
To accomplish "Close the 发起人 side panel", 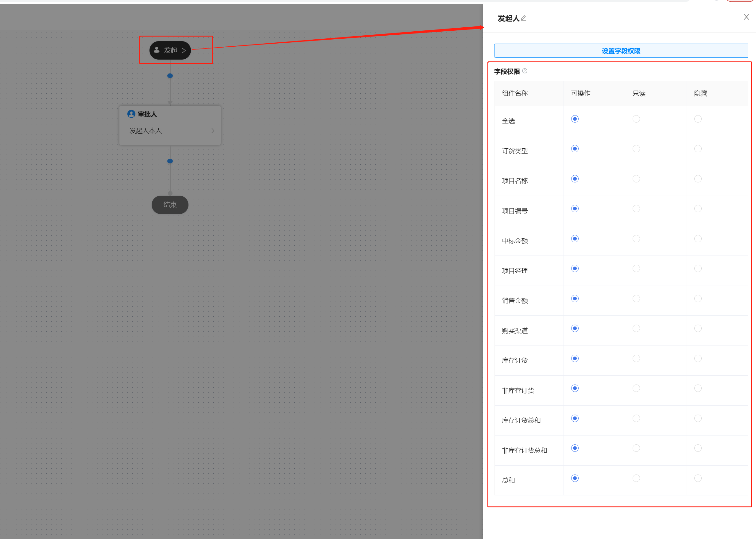I will coord(746,17).
